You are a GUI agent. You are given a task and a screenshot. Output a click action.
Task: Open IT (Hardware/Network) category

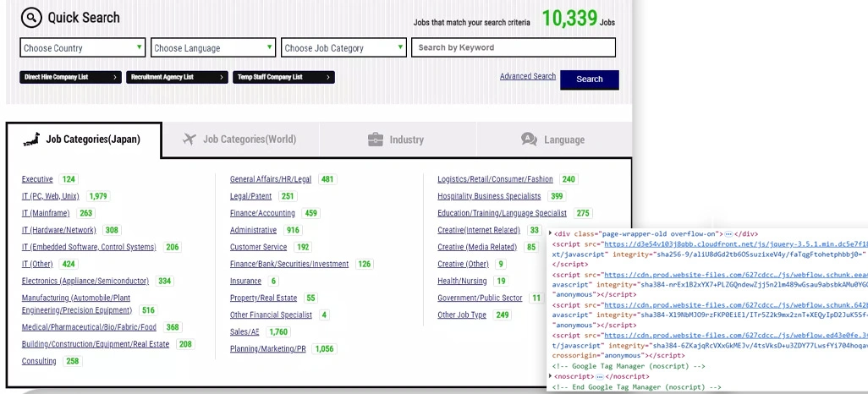(x=58, y=230)
